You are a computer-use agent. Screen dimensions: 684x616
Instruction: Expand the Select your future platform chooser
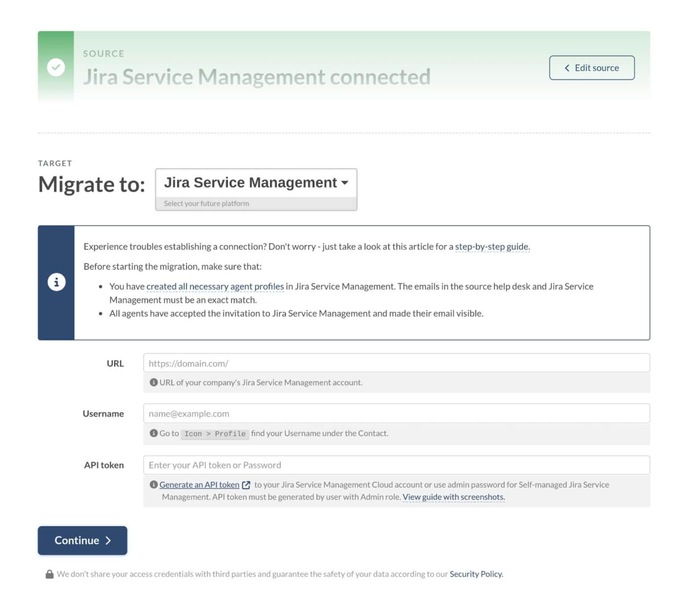(x=255, y=203)
